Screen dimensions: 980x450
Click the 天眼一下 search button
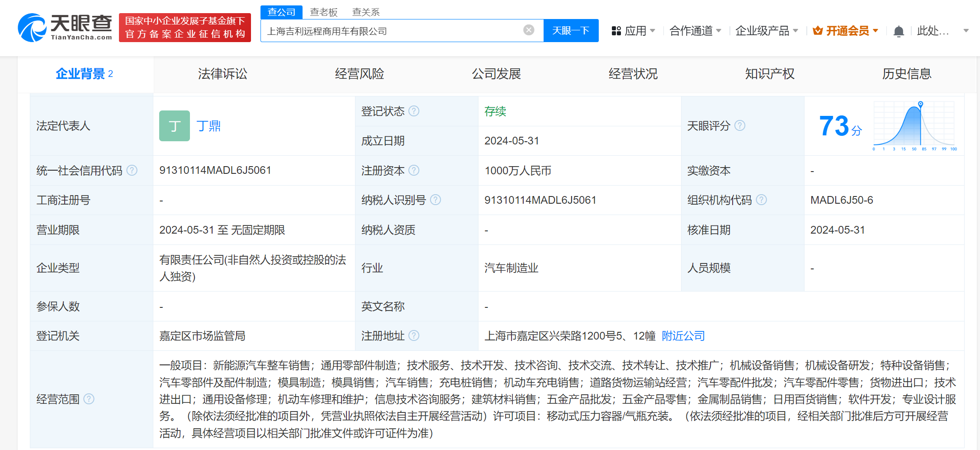(571, 30)
